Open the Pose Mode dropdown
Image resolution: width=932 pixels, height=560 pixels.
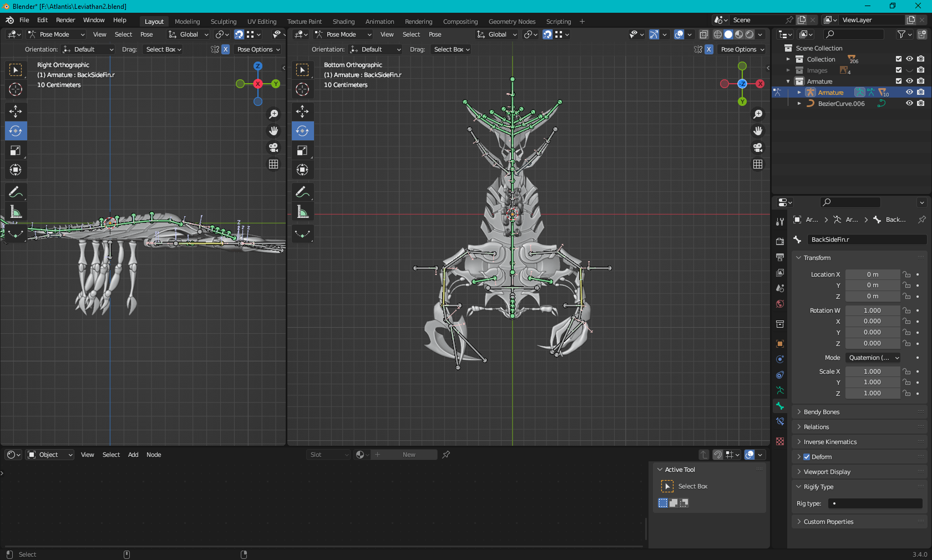pyautogui.click(x=55, y=34)
